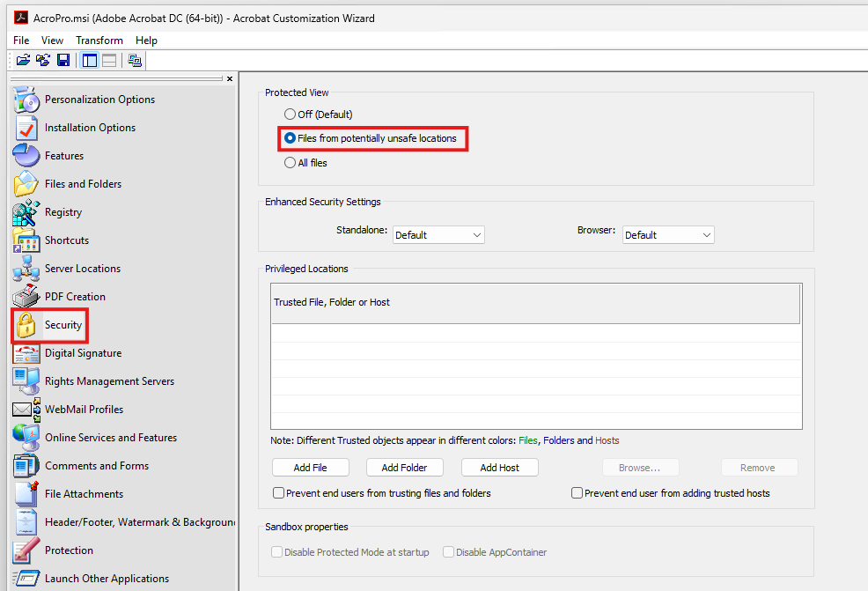Viewport: 868px width, 591px height.
Task: Open the File menu
Action: (x=21, y=41)
